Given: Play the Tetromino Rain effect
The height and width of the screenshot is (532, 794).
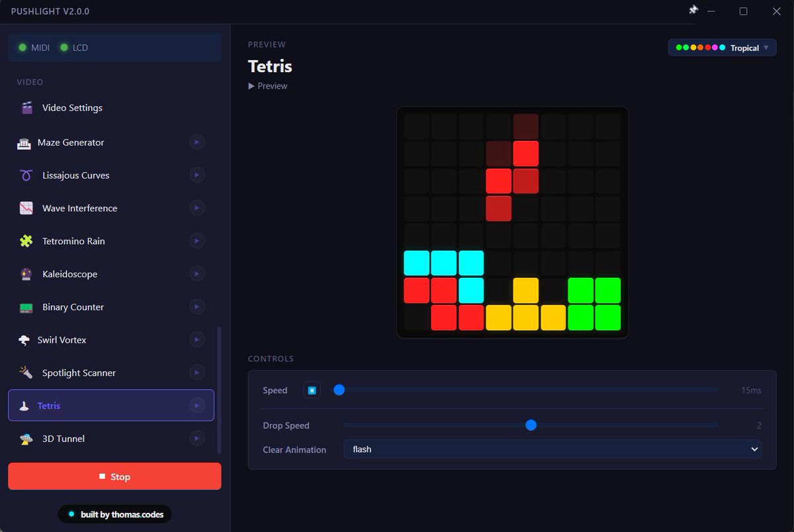Looking at the screenshot, I should pyautogui.click(x=197, y=242).
